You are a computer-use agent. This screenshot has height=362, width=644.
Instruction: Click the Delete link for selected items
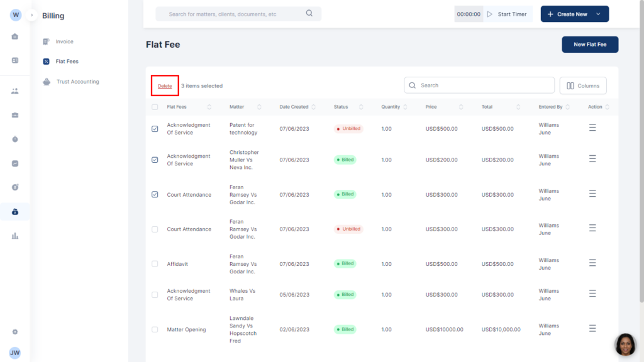[165, 86]
